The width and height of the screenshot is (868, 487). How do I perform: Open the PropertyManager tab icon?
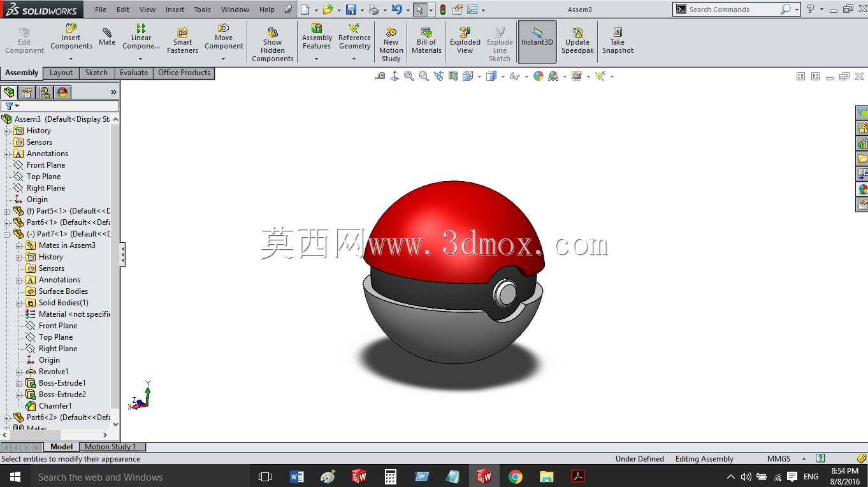tap(27, 92)
